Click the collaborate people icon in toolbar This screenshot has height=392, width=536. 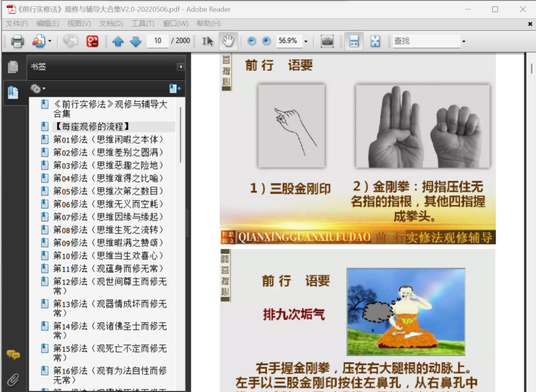coord(38,41)
